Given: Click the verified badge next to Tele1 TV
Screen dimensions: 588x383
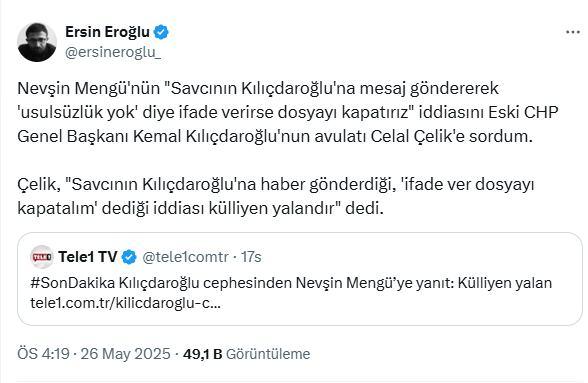Looking at the screenshot, I should 129,257.
